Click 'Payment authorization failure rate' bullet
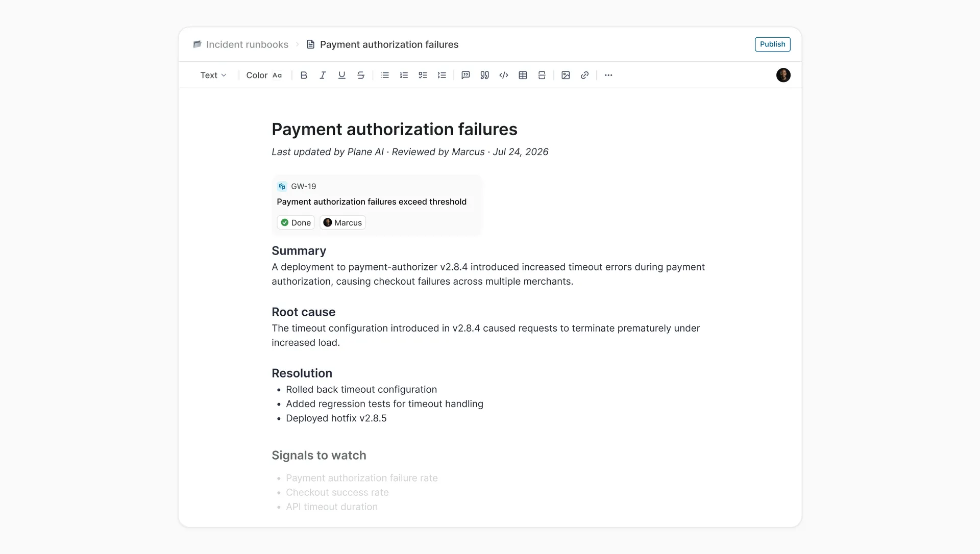980x554 pixels. point(361,478)
